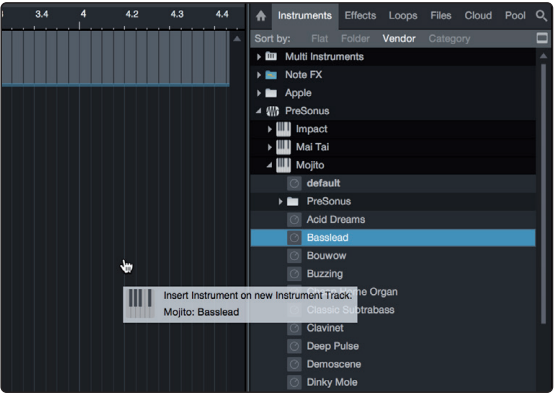Click the Mai Tai keyboard icon
Image resolution: width=556 pixels, height=397 pixels.
(x=283, y=147)
